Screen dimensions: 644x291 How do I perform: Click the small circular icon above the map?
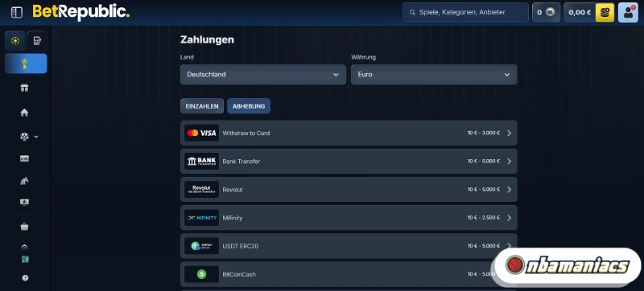click(25, 248)
